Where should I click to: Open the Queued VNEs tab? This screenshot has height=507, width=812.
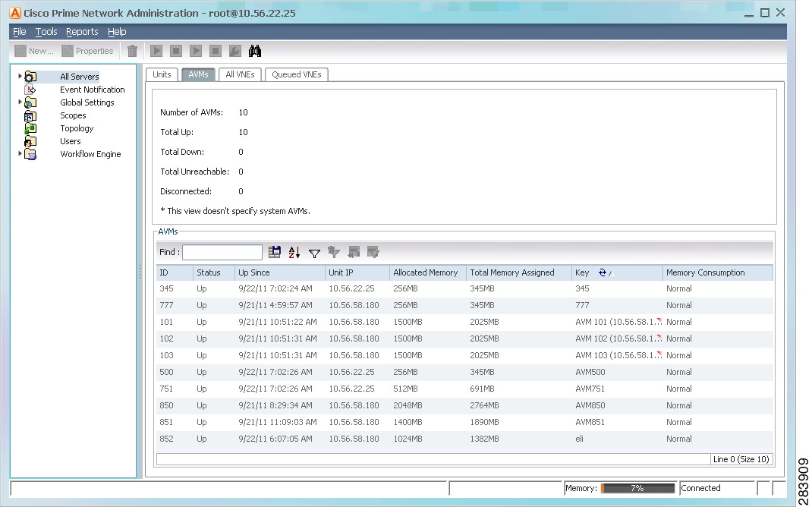click(x=296, y=74)
